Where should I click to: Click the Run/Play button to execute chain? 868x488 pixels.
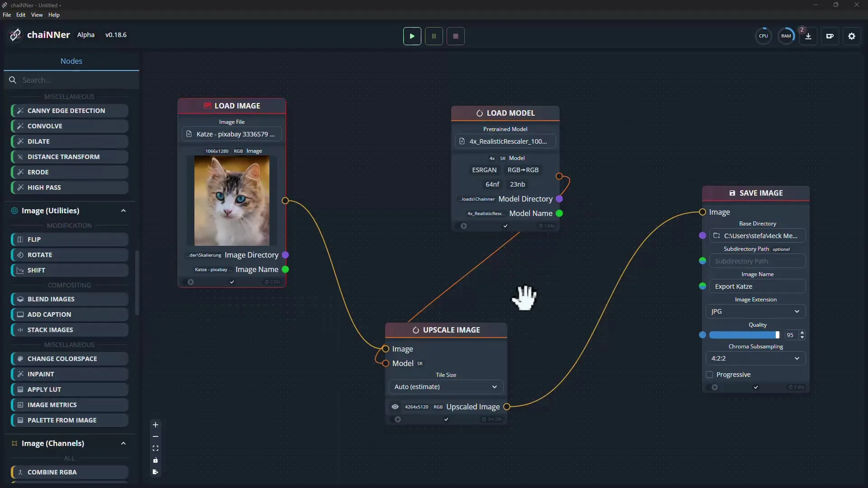(412, 36)
